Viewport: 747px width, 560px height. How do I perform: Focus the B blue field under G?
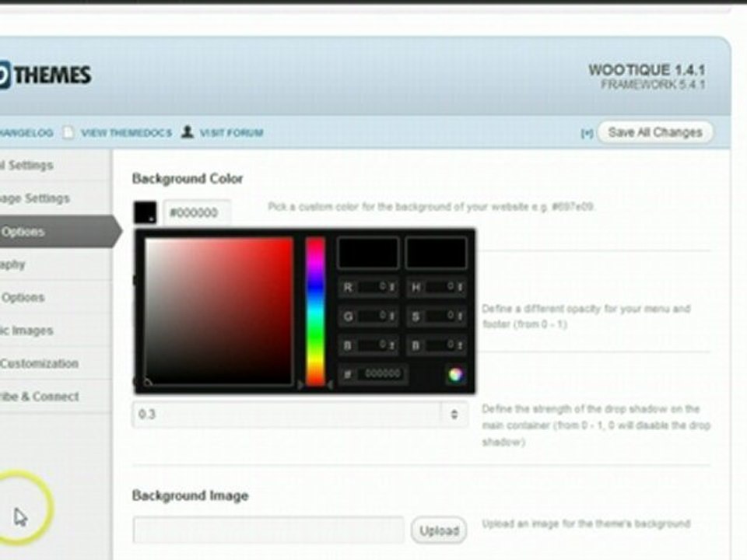[368, 345]
